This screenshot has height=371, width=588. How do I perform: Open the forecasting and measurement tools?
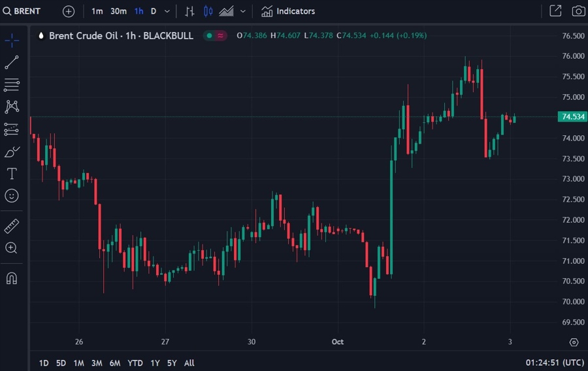click(12, 129)
